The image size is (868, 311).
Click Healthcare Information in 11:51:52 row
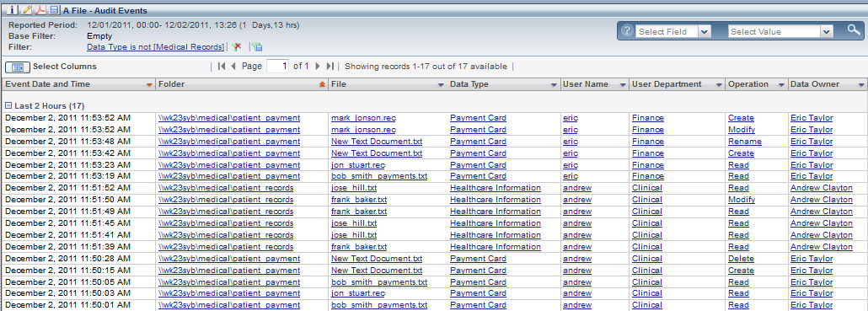(x=496, y=188)
